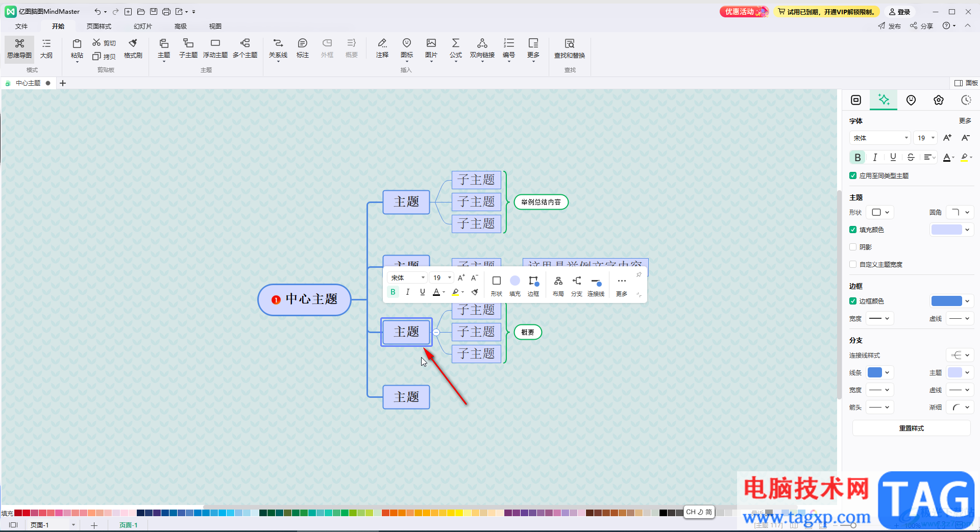
Task: Open the AI style sparkle panel tab
Action: (x=884, y=100)
